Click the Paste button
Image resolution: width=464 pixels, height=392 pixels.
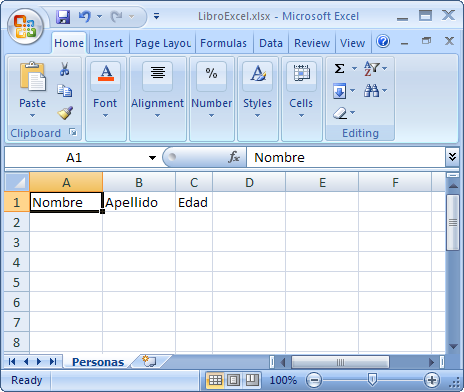click(x=32, y=89)
